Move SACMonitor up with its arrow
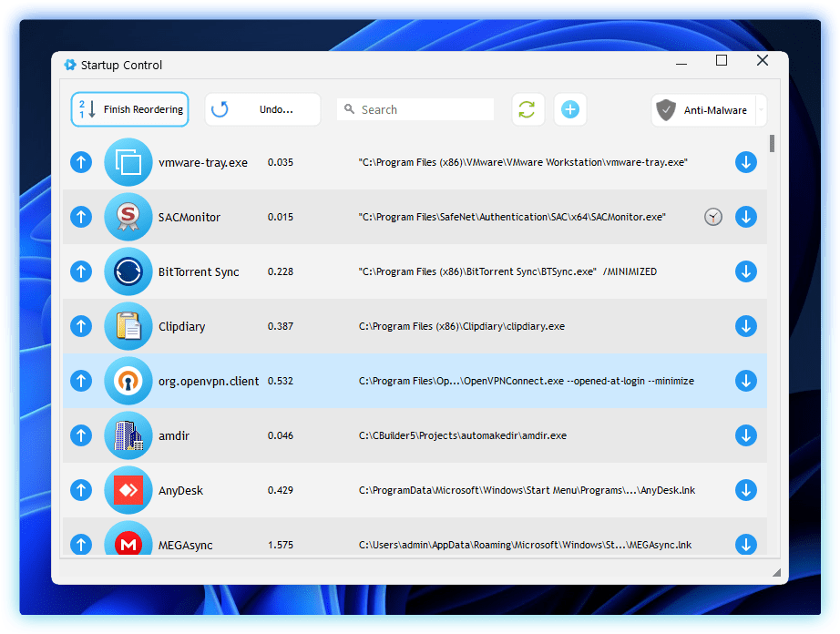 pyautogui.click(x=81, y=217)
